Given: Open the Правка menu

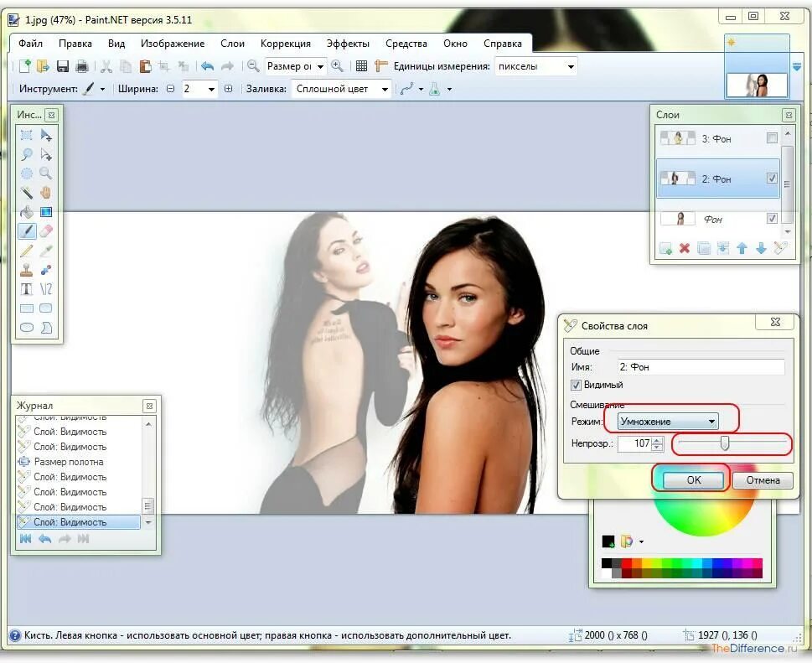Looking at the screenshot, I should (x=75, y=44).
